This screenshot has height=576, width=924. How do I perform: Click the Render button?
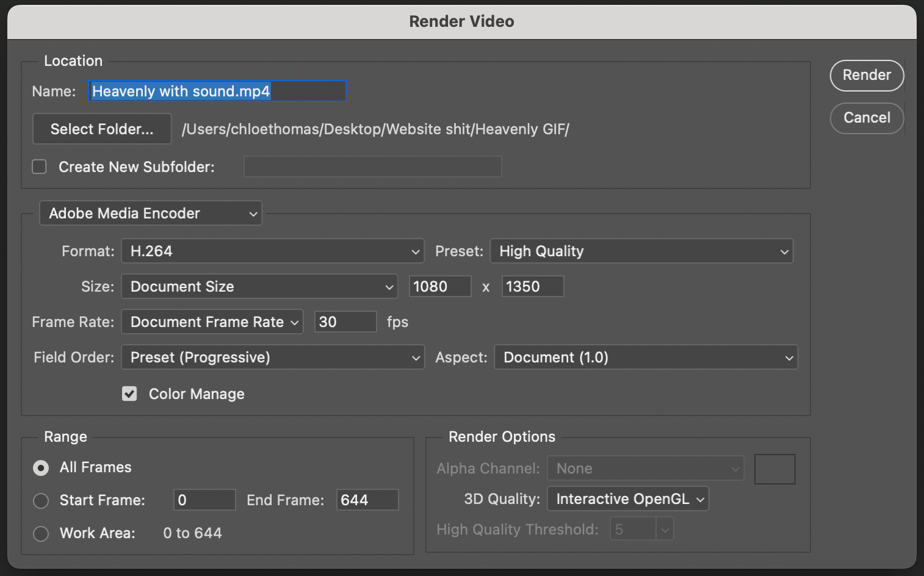pos(867,76)
